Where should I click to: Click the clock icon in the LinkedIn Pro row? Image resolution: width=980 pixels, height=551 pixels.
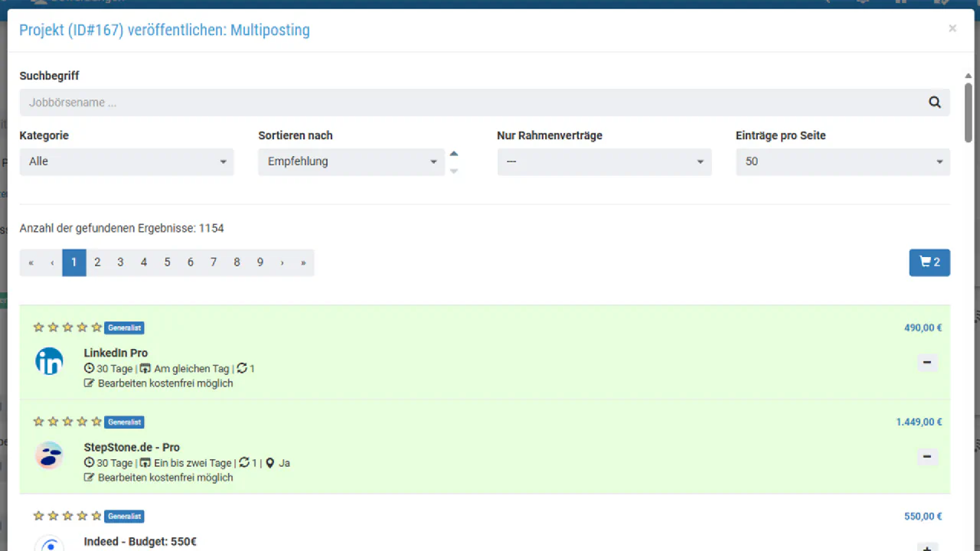(x=89, y=369)
